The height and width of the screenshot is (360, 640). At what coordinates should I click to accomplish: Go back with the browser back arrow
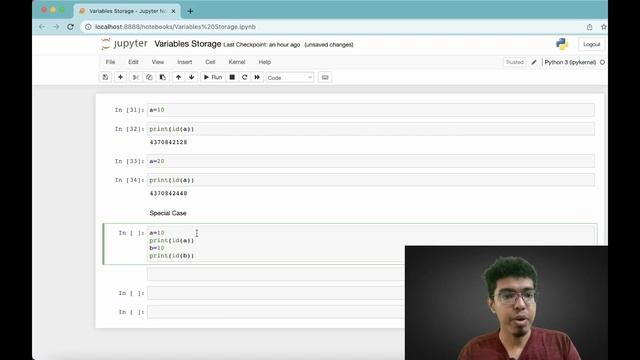coord(42,27)
